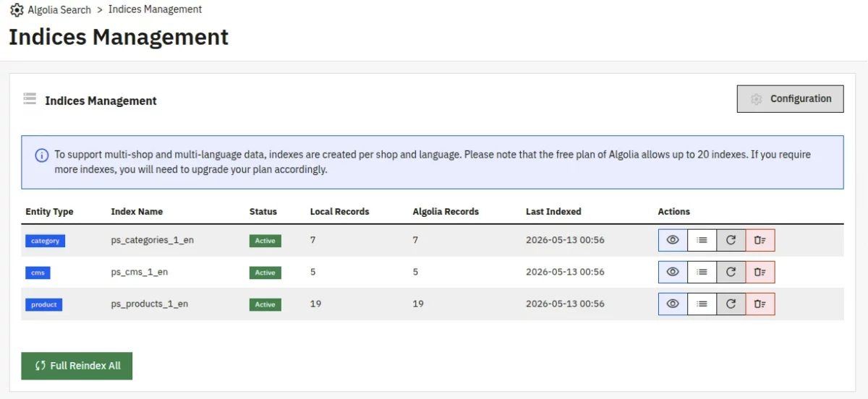
Task: Click the gear icon beside Algolia Search breadcrumb
Action: tap(17, 10)
